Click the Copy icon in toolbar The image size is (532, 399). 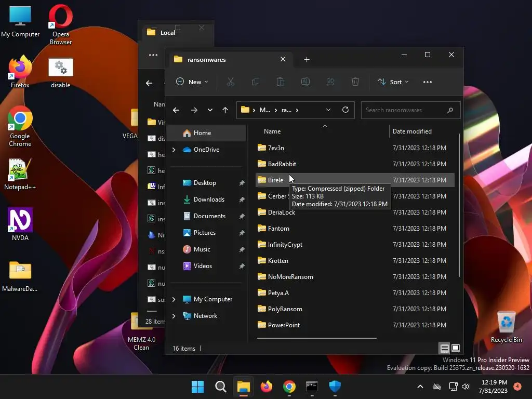[256, 82]
